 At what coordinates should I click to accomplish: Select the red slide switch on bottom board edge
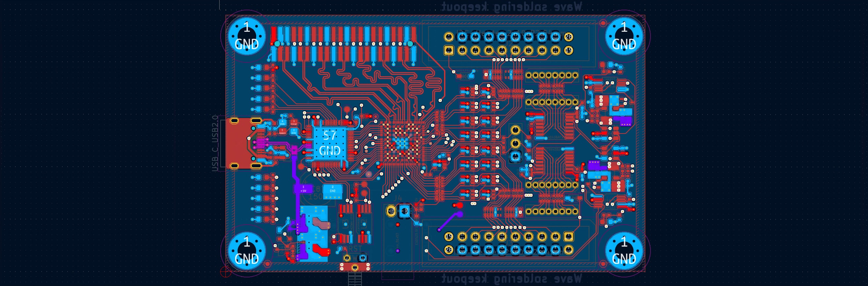pos(355,267)
